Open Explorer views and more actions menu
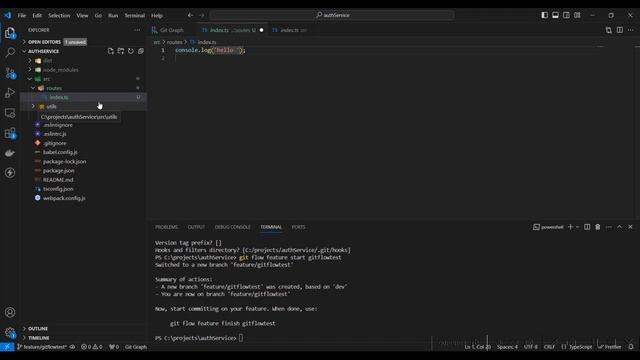Screen dimensions: 640x360 coord(137,30)
